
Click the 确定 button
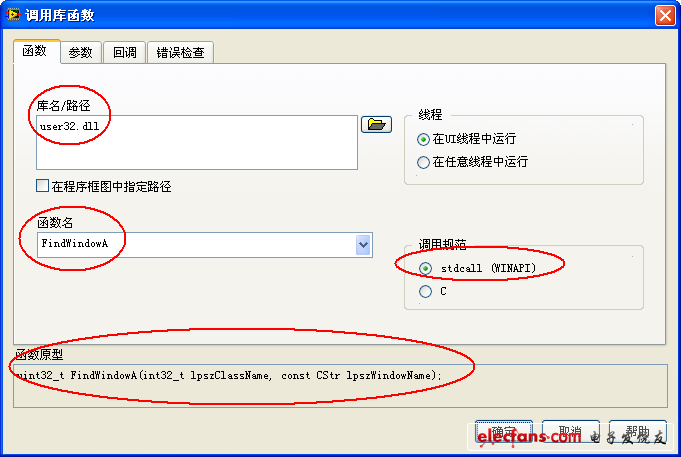tap(504, 432)
